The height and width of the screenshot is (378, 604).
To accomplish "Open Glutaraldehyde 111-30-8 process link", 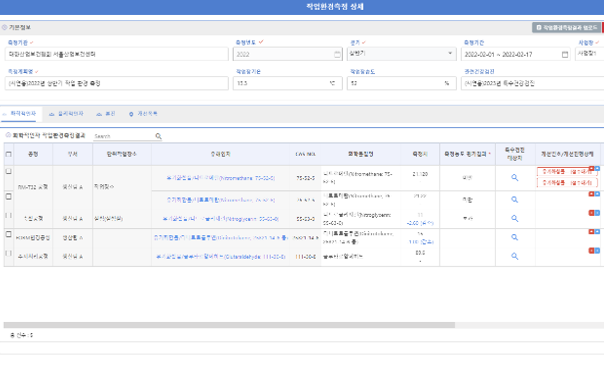I will pyautogui.click(x=221, y=257).
